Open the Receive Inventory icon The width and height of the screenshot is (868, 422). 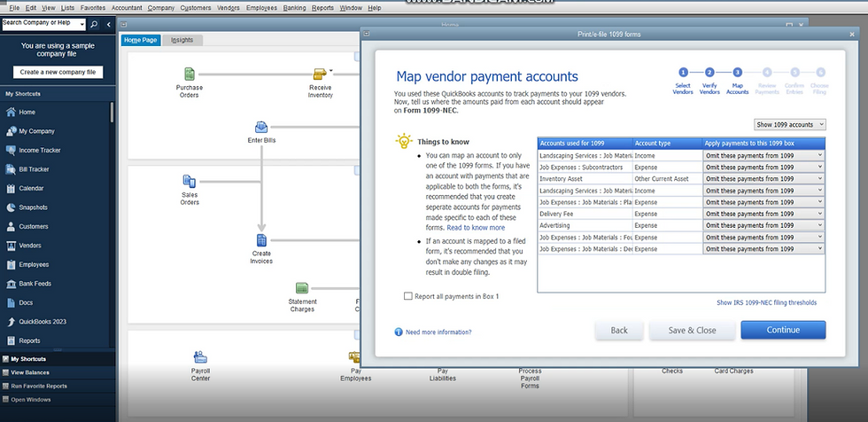(x=320, y=74)
